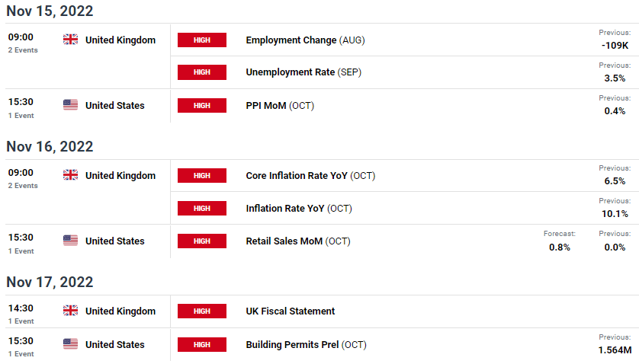
Task: Click the Nov 15, 2022 date header
Action: 50,11
